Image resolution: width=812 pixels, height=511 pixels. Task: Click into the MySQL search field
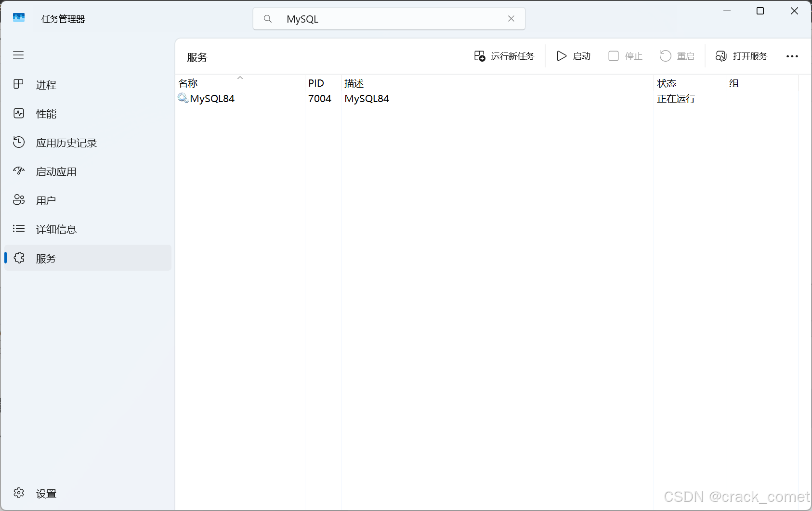click(x=389, y=19)
